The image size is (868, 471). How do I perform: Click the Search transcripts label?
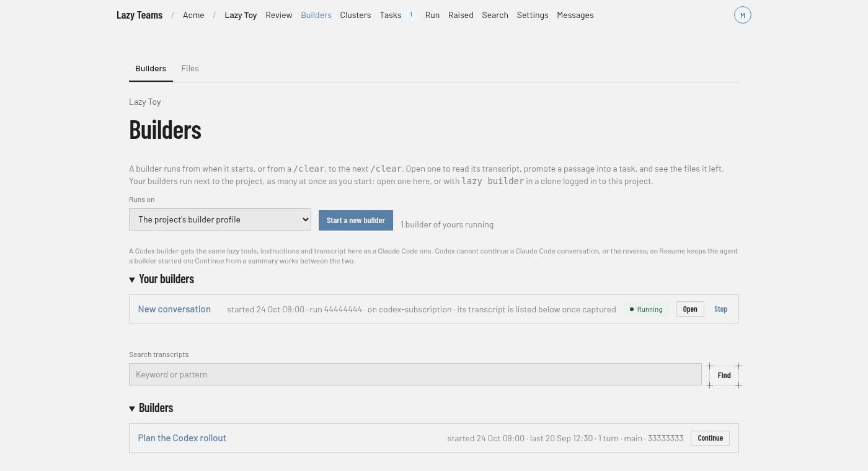click(159, 354)
